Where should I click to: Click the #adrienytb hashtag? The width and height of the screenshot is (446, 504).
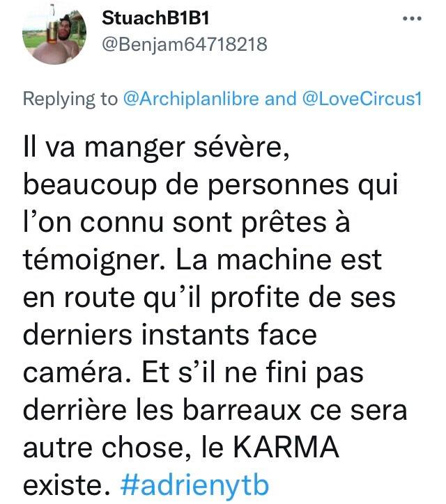(194, 485)
